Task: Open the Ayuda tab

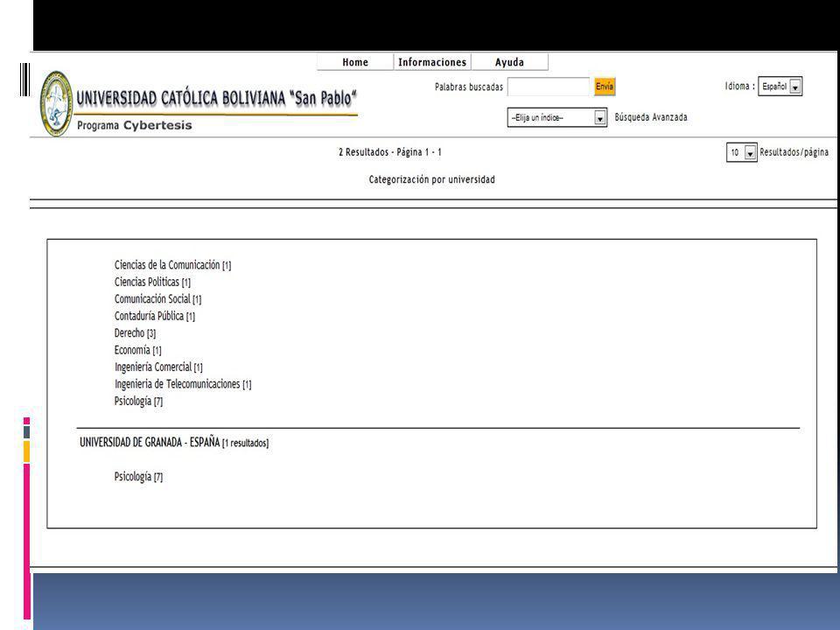Action: click(509, 61)
